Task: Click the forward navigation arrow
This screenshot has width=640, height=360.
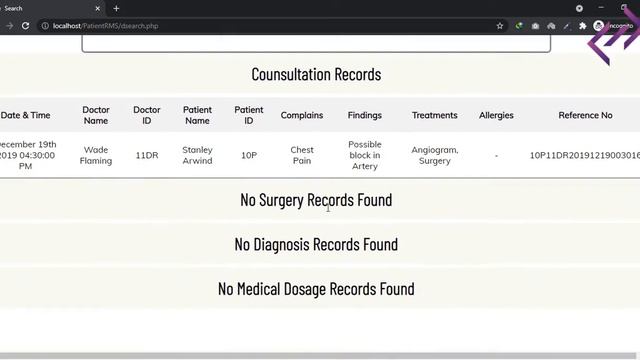Action: click(x=9, y=26)
